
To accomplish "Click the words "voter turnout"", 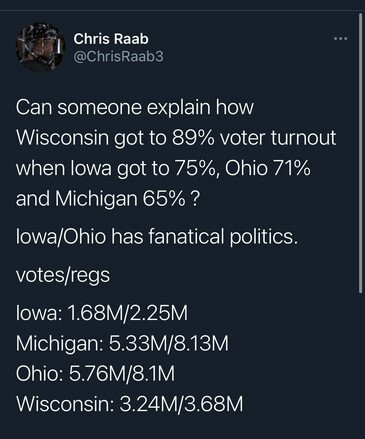I will pos(278,138).
